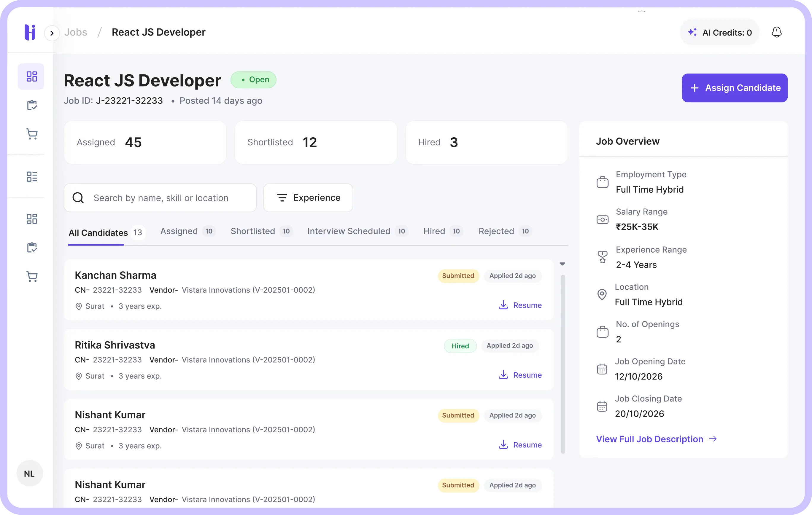
Task: Click the location pin in Kanchan Sharma's card
Action: click(79, 306)
